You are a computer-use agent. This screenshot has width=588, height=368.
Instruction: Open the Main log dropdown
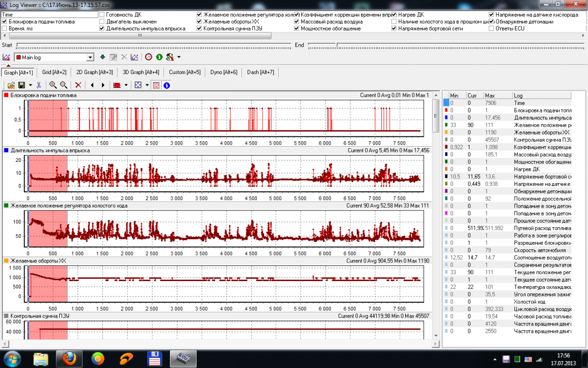point(90,57)
